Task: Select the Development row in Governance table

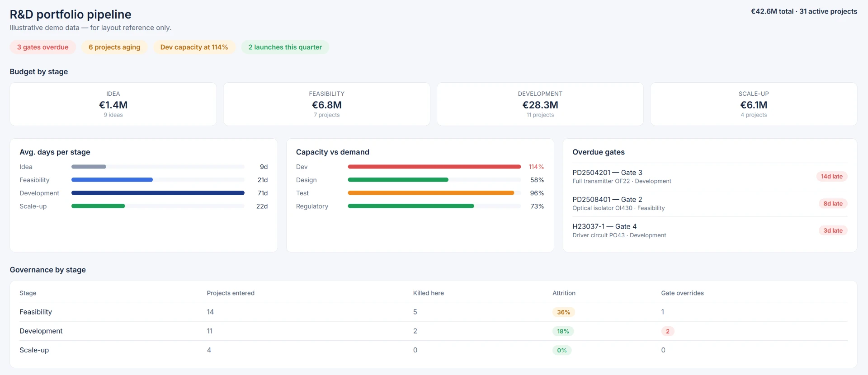Action: [x=434, y=331]
